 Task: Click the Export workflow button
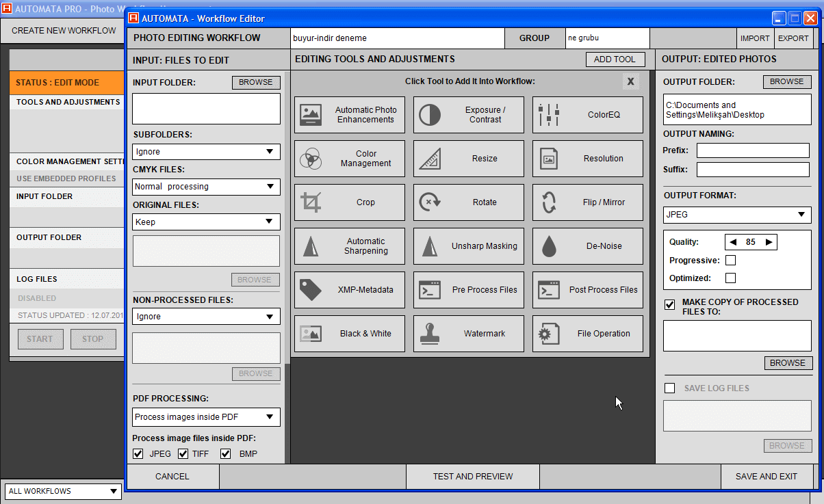click(794, 38)
